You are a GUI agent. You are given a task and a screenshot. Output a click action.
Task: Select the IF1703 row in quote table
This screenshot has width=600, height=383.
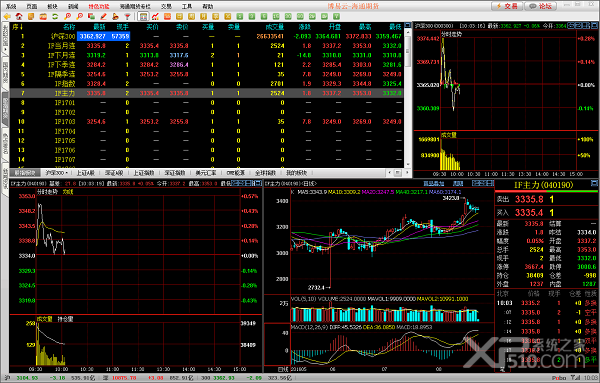coord(207,122)
